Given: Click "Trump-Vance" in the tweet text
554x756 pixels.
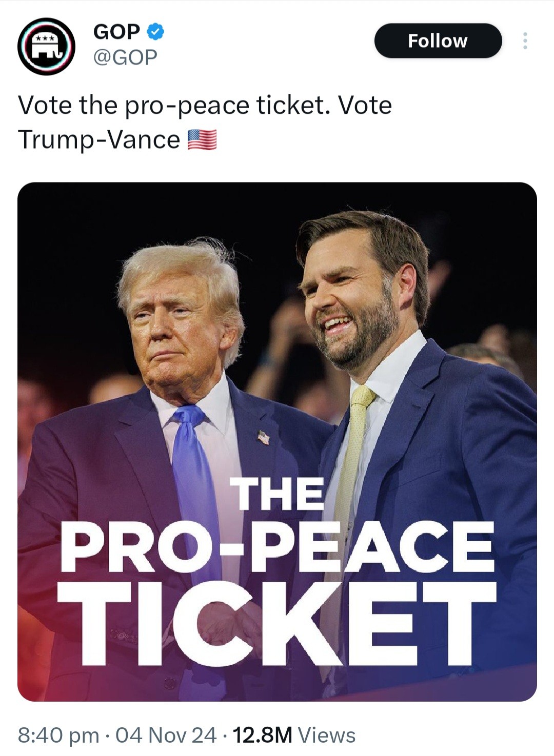Looking at the screenshot, I should 98,140.
